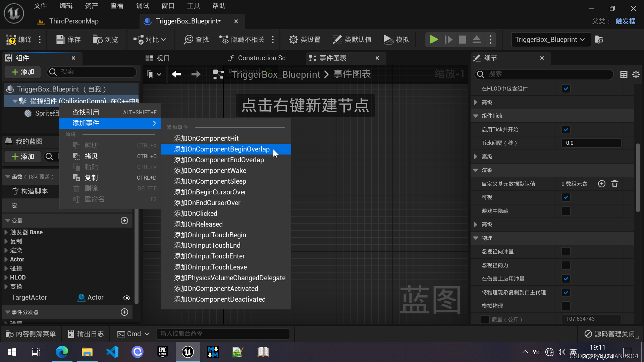Uncheck the Visible (可视) checkbox
Image resolution: width=644 pixels, height=362 pixels.
pos(566,197)
